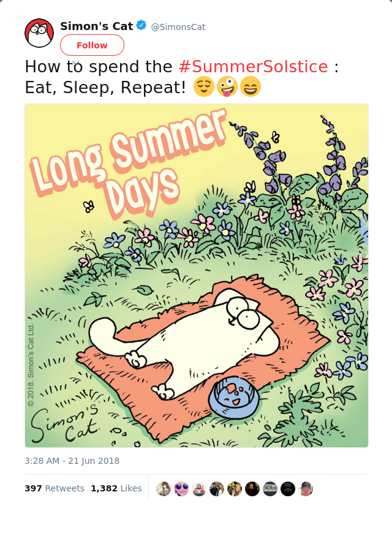Expand the tweet options chevron
The height and width of the screenshot is (541, 392).
pyautogui.click(x=76, y=64)
